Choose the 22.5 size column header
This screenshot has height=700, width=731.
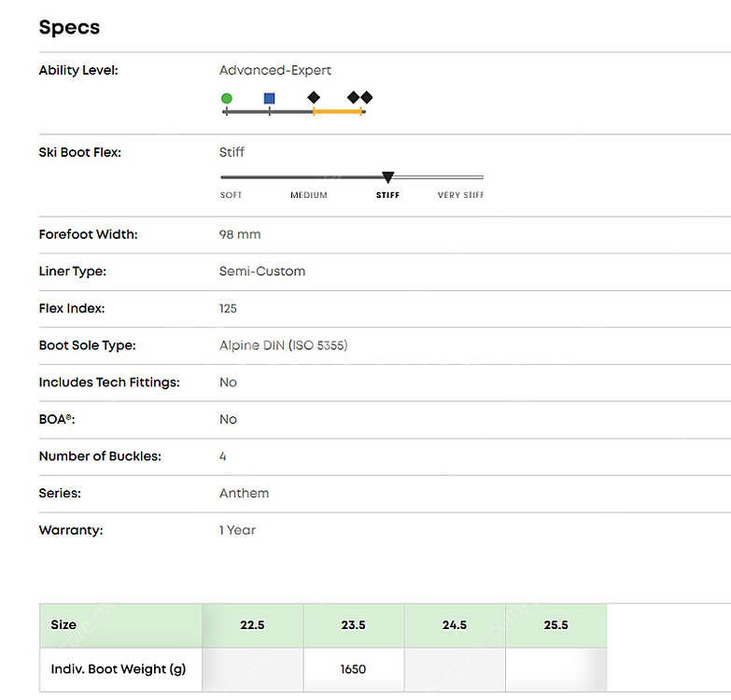pos(252,625)
